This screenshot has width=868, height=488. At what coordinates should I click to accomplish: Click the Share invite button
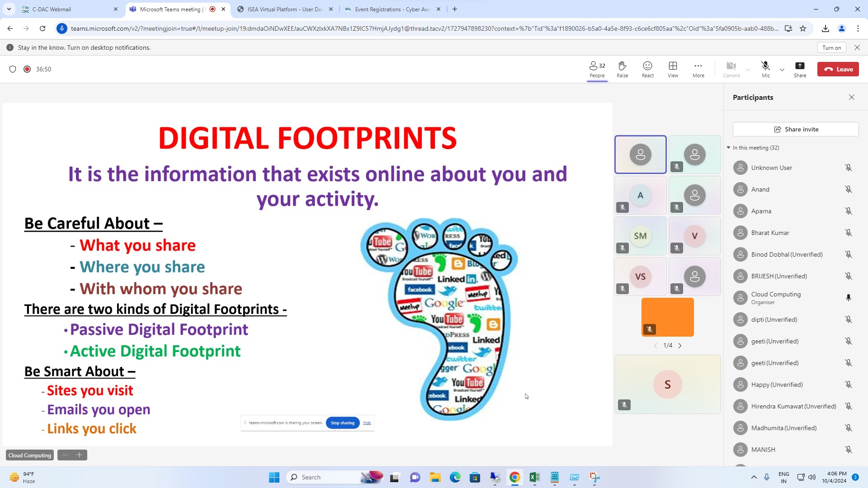pos(796,129)
